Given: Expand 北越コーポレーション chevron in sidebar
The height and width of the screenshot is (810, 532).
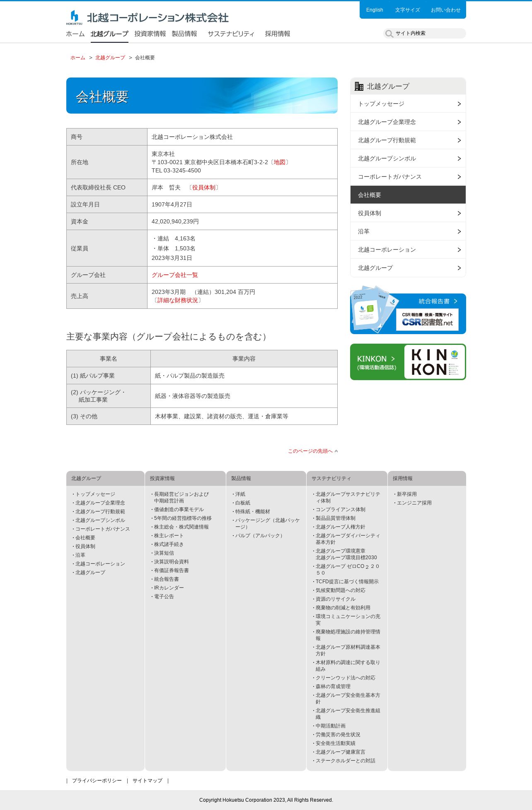Looking at the screenshot, I should [459, 250].
